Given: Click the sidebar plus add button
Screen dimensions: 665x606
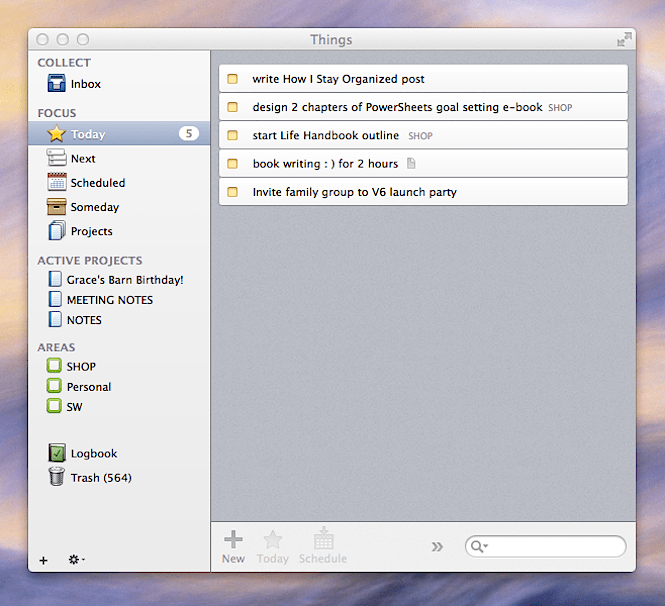Looking at the screenshot, I should 43,560.
